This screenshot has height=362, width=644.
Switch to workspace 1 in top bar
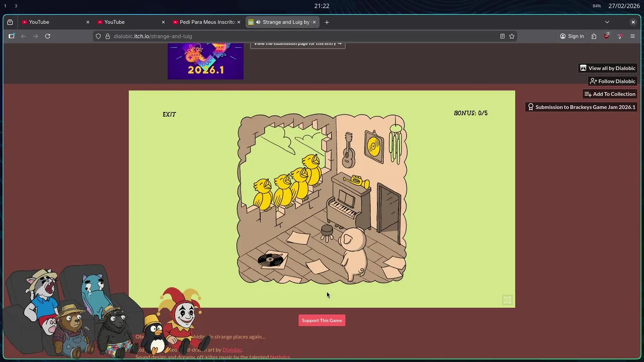coord(5,6)
